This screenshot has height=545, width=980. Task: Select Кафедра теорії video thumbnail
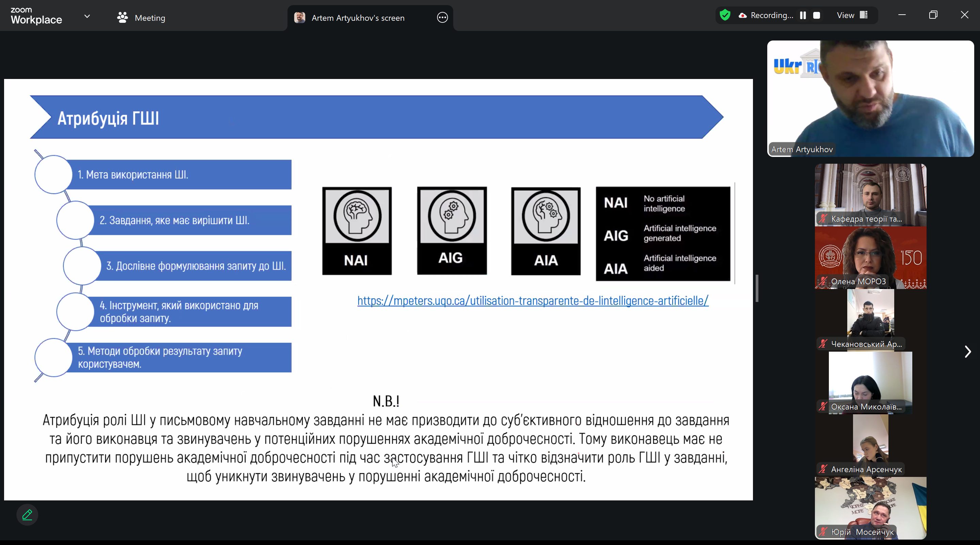[870, 195]
